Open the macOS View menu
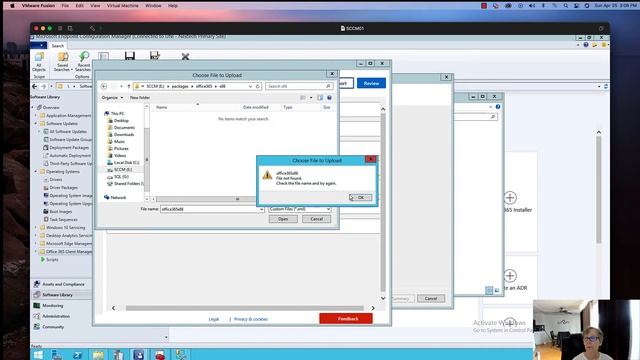The height and width of the screenshot is (360, 640). [x=95, y=6]
